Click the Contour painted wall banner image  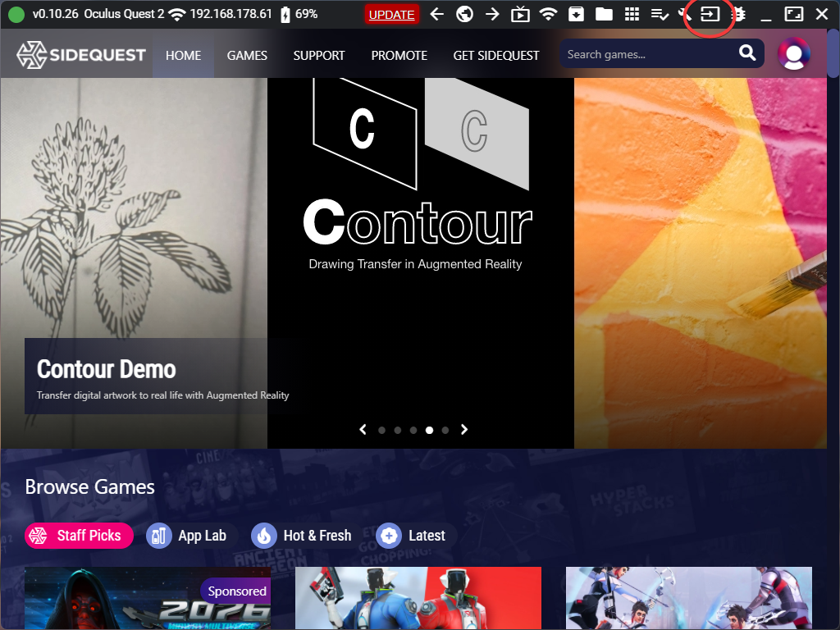pos(701,262)
